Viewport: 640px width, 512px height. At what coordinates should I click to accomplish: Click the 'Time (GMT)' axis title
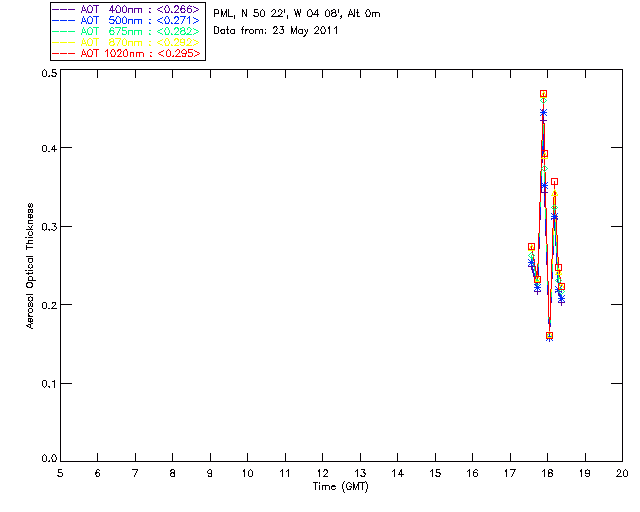point(341,487)
